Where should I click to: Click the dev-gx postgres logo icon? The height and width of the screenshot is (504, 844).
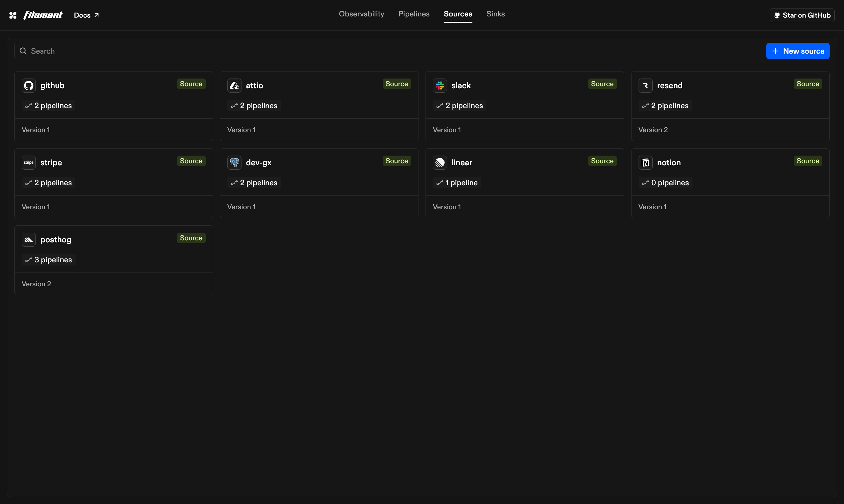tap(234, 163)
